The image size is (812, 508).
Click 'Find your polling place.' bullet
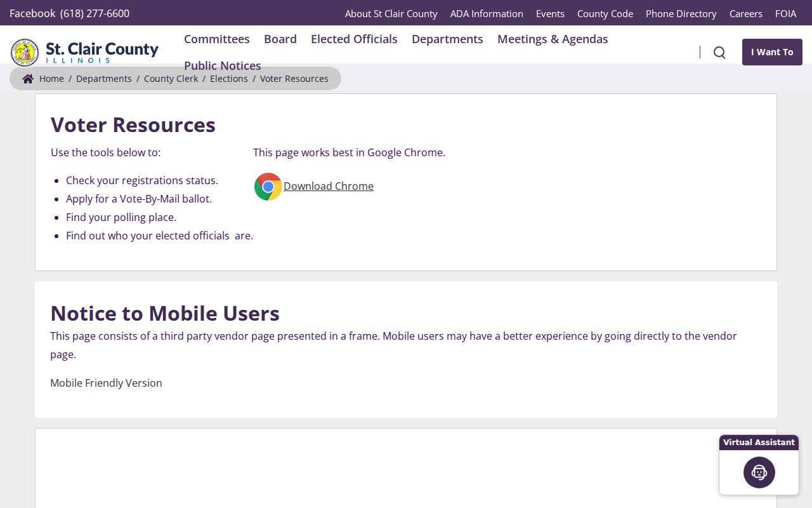click(121, 217)
